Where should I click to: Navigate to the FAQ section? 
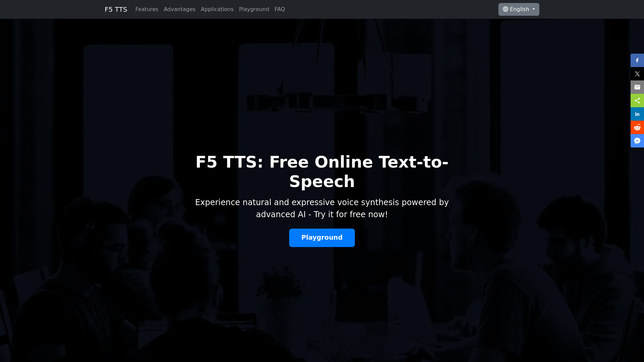click(x=279, y=9)
